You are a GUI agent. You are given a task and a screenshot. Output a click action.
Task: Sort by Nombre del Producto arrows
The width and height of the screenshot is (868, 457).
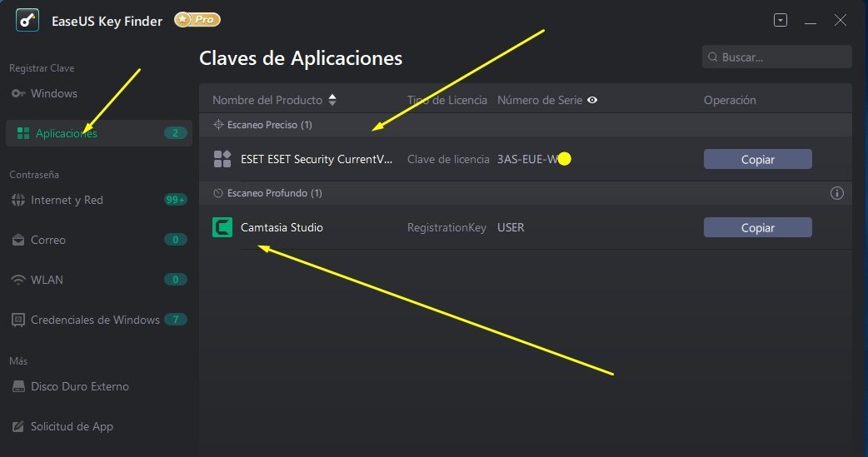pyautogui.click(x=332, y=100)
